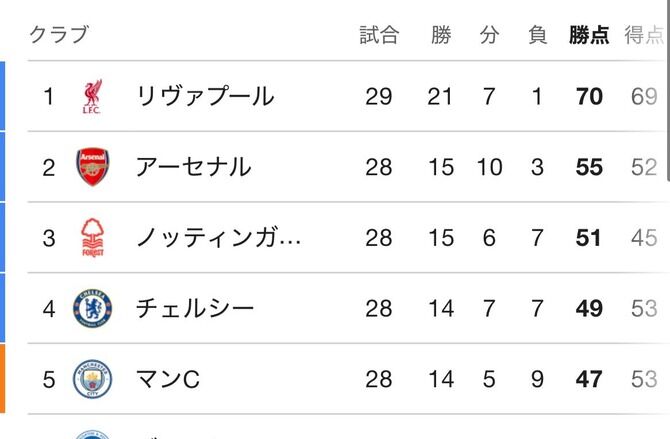Select the マンC team name
The image size is (670, 439).
click(168, 379)
